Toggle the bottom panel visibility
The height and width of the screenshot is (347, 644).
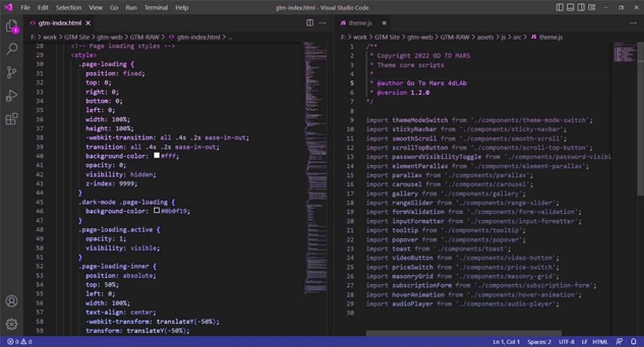click(x=570, y=8)
